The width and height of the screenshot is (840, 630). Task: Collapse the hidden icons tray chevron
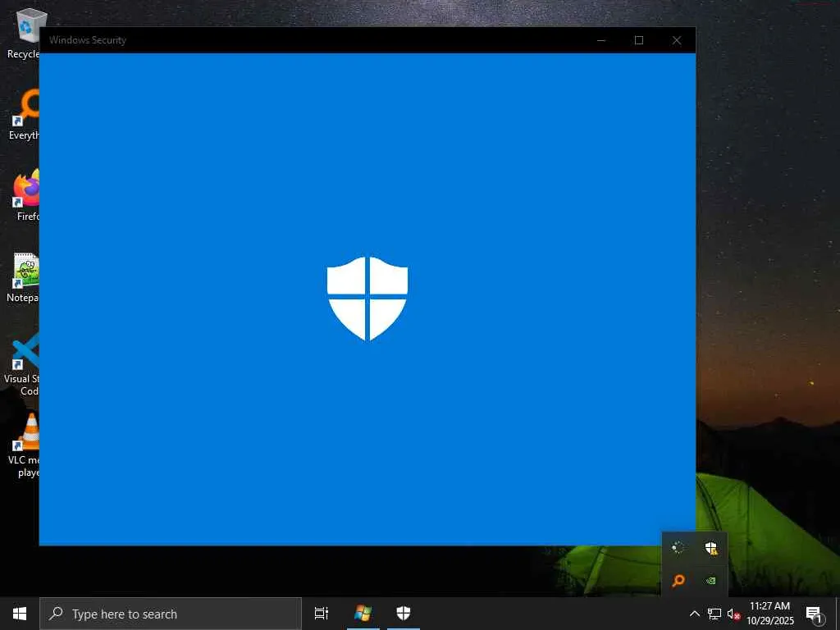pos(694,614)
